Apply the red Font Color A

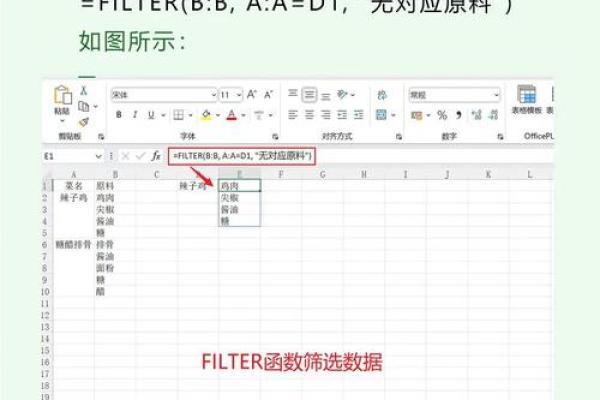pyautogui.click(x=232, y=115)
